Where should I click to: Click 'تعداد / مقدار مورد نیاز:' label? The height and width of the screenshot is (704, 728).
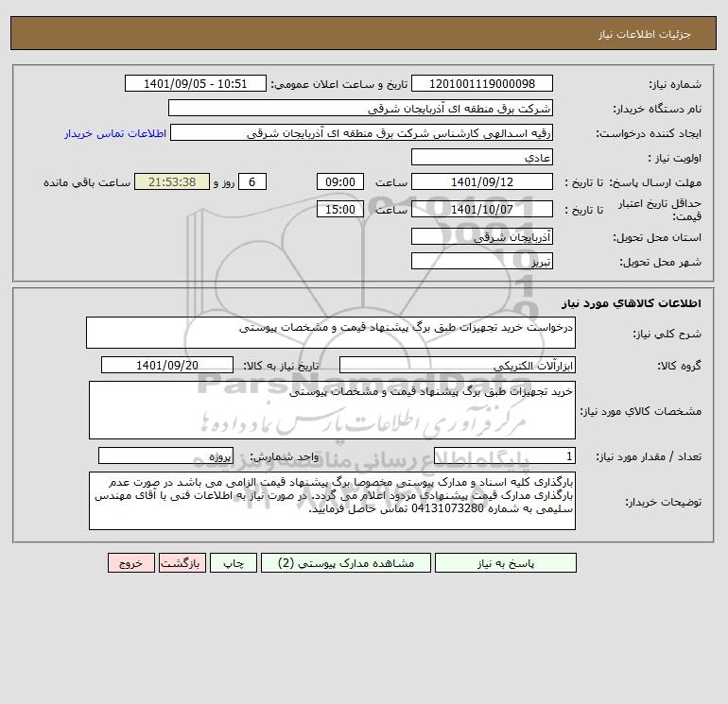point(649,456)
